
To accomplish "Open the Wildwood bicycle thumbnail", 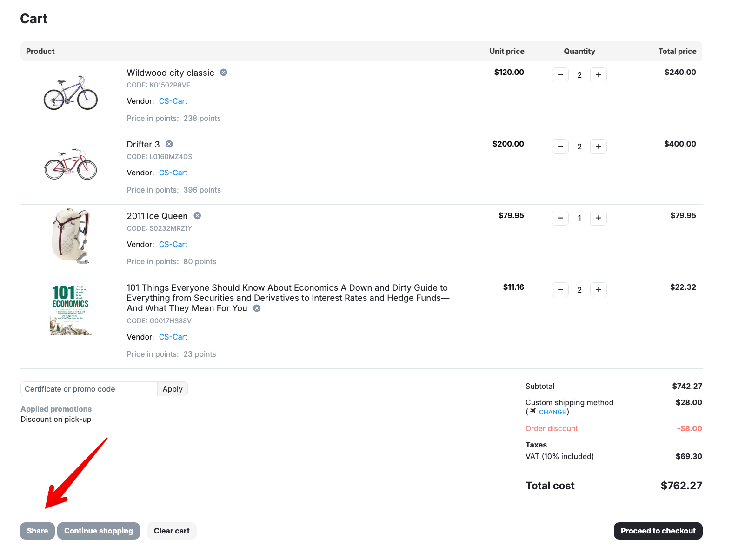I will tap(71, 93).
